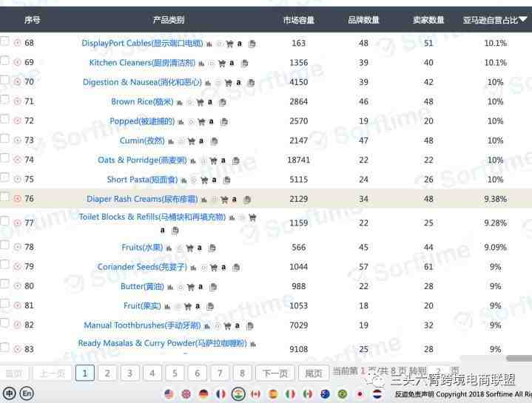The height and width of the screenshot is (403, 532).
Task: Sort by 卖家数量 column header
Action: point(428,20)
